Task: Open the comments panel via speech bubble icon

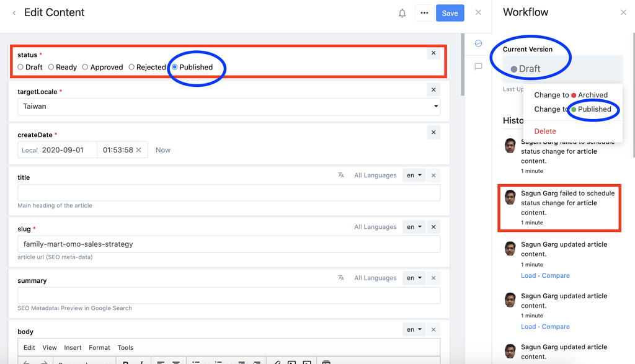Action: (477, 67)
